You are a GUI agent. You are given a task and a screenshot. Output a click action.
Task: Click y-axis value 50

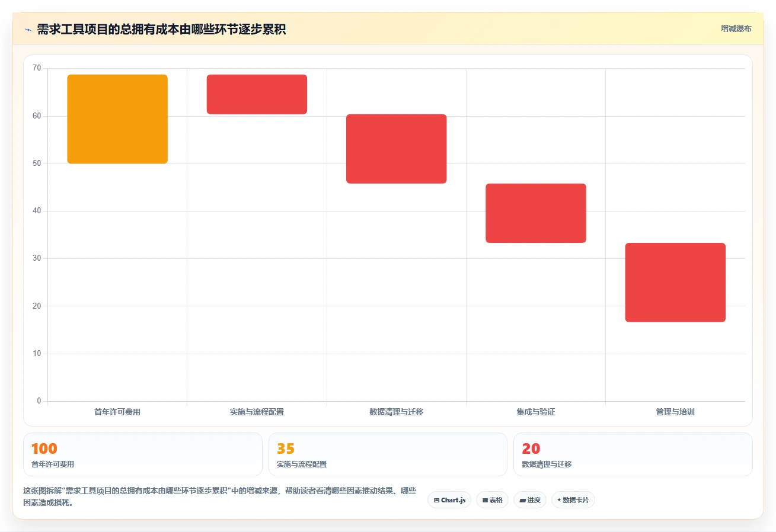[37, 164]
